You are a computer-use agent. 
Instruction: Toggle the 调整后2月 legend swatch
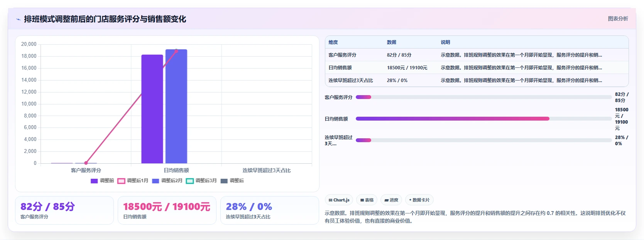[156, 181]
